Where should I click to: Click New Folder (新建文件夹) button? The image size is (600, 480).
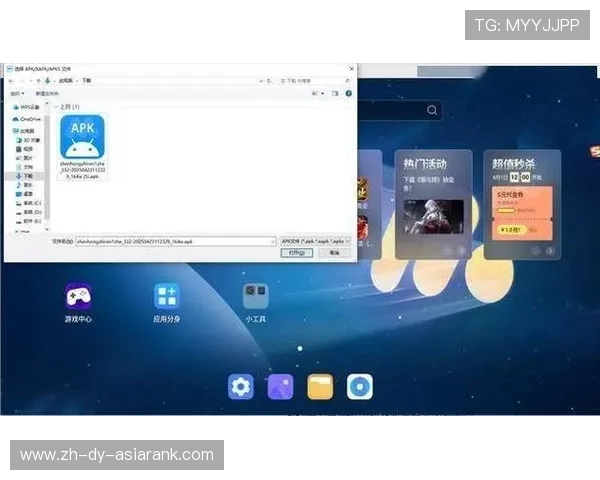coord(47,93)
